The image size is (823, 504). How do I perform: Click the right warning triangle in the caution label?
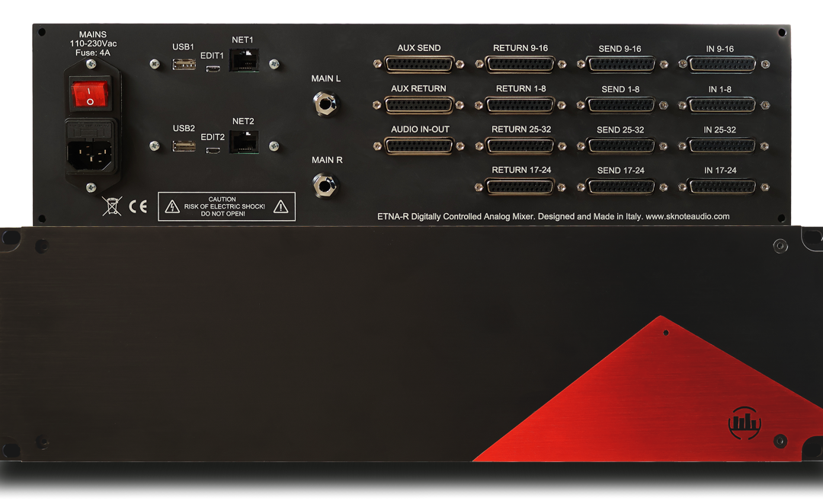tap(280, 206)
